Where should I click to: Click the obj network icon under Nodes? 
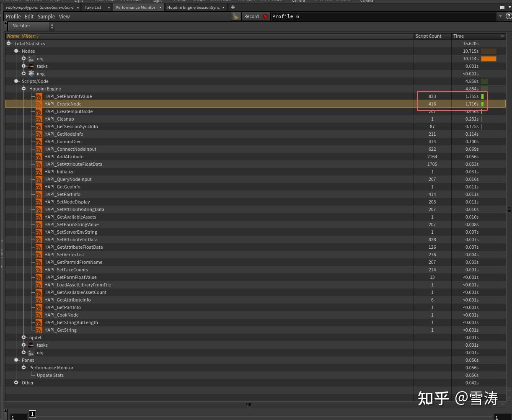pyautogui.click(x=31, y=59)
